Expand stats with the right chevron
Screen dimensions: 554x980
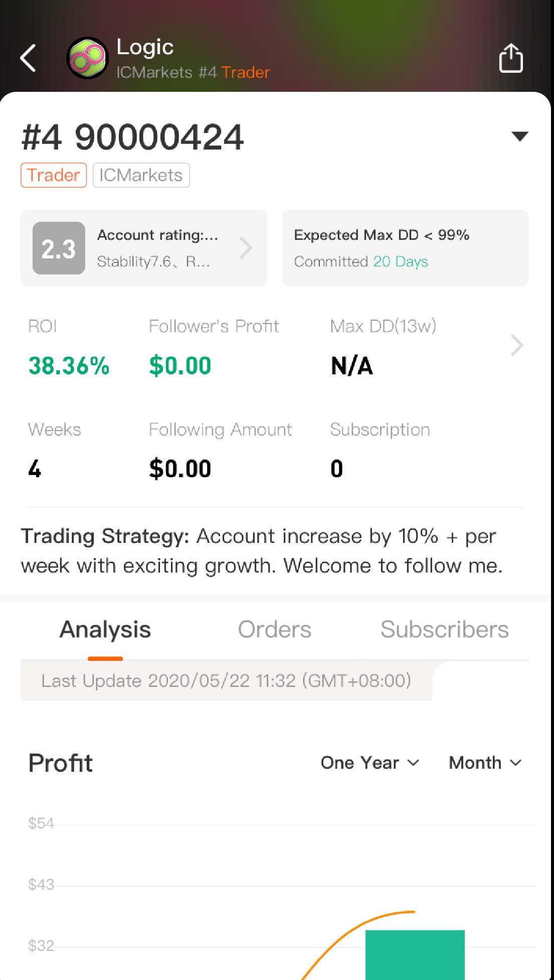point(517,345)
